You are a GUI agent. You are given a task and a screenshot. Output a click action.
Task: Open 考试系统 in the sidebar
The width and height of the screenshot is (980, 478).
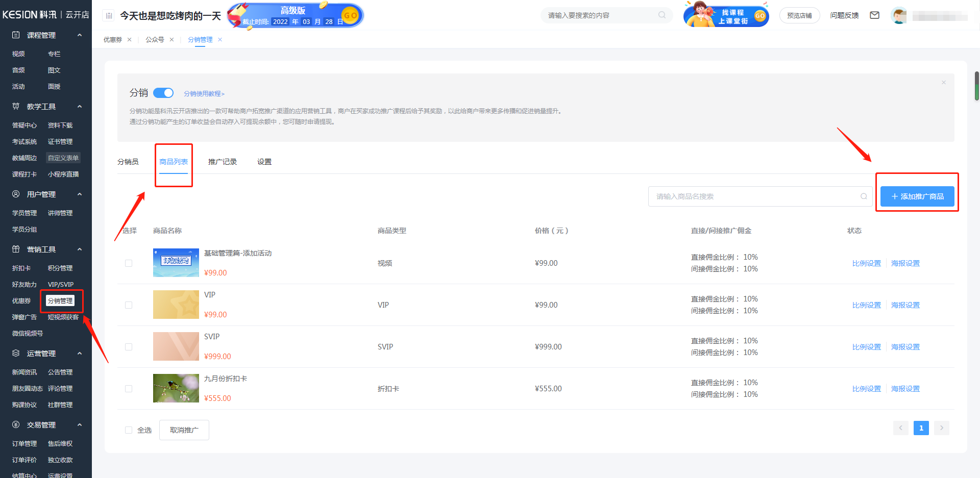pyautogui.click(x=24, y=142)
